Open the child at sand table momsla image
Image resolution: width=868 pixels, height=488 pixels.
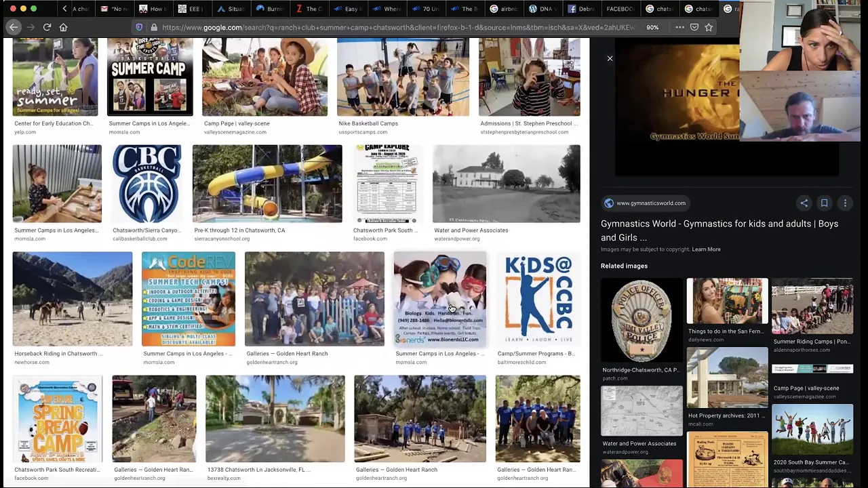point(57,183)
